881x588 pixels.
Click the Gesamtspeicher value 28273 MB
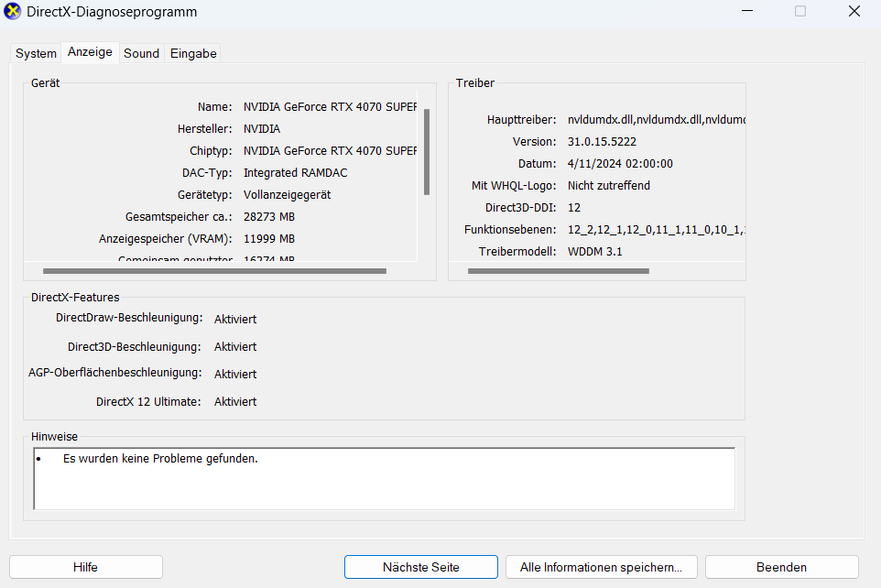(269, 216)
